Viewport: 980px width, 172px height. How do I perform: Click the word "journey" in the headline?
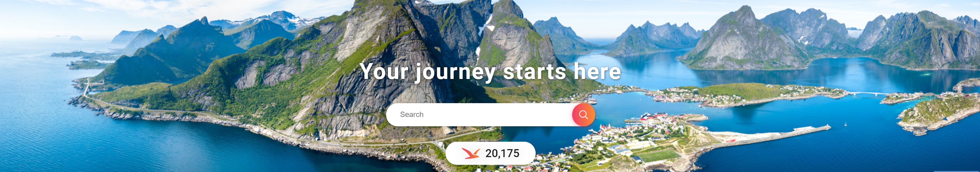pyautogui.click(x=455, y=73)
